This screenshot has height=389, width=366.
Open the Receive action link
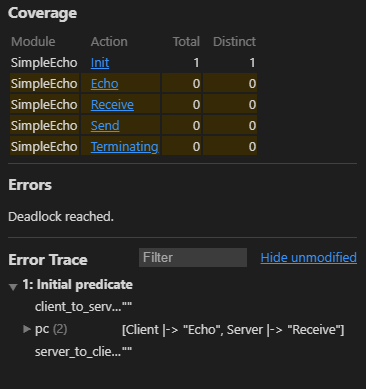(x=112, y=105)
